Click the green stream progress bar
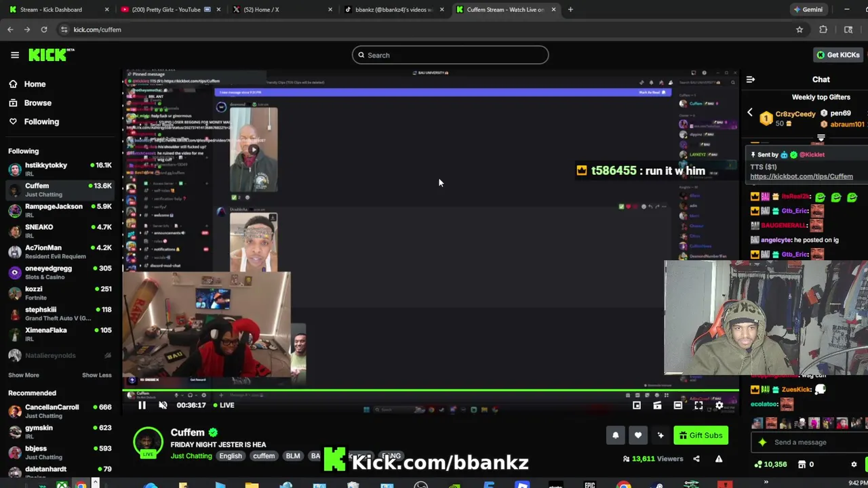Screen dimensions: 868x488 (431, 390)
